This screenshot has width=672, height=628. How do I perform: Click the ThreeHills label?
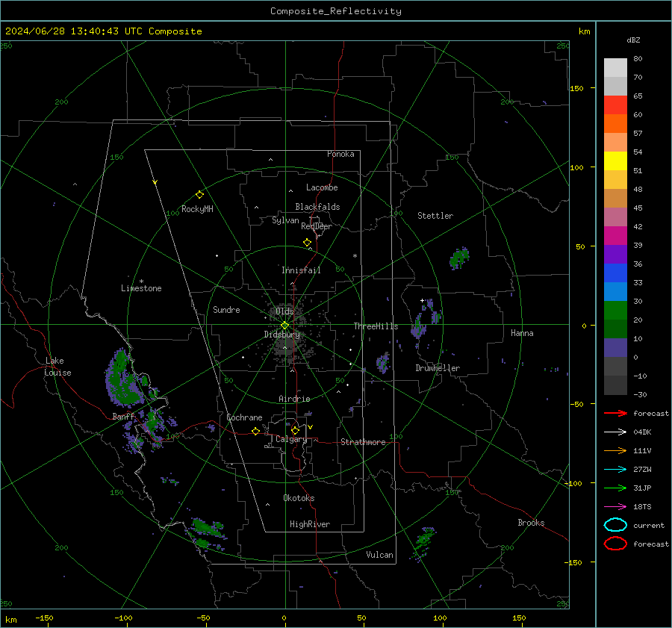[376, 326]
